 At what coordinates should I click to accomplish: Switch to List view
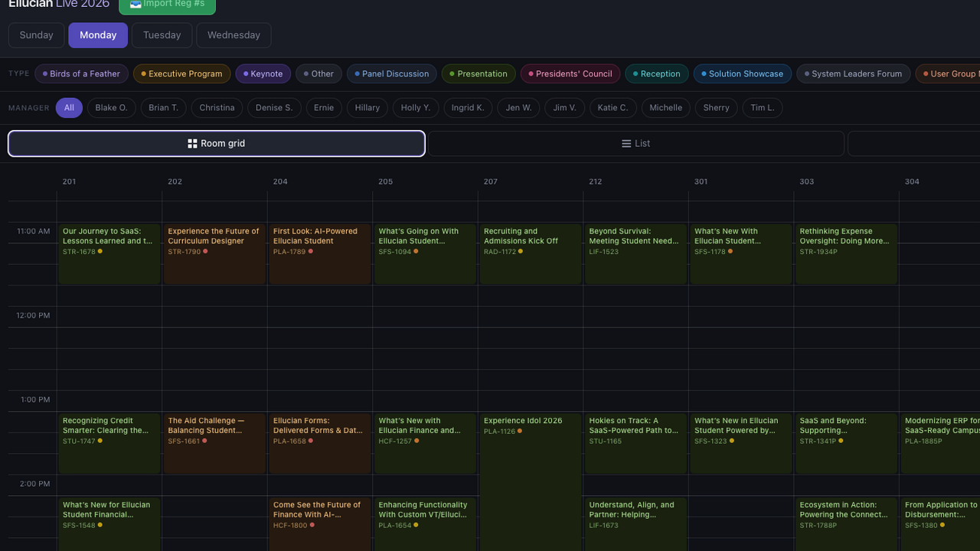coord(635,144)
